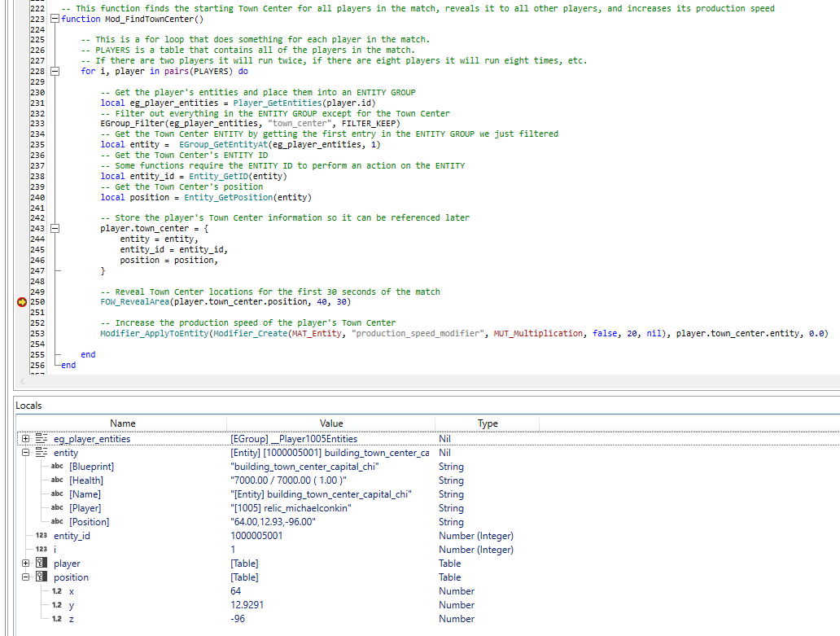
Task: Click the x value 64
Action: [236, 591]
